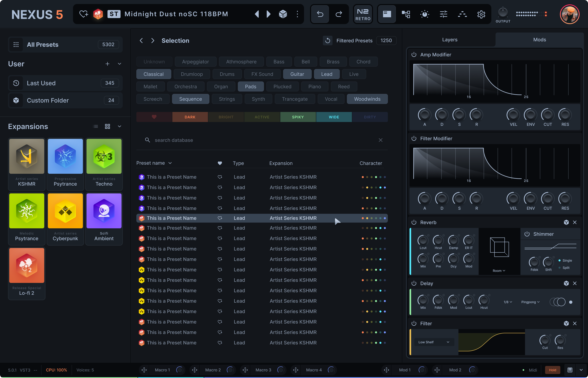The image size is (588, 378).
Task: Click the previous preset arrow in header
Action: point(257,14)
